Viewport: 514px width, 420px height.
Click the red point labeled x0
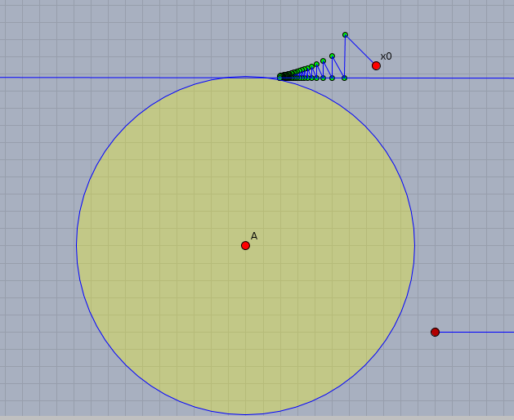[376, 65]
